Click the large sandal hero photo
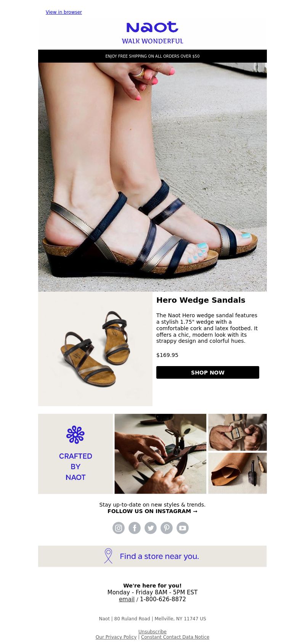The width and height of the screenshot is (305, 644). [x=152, y=177]
